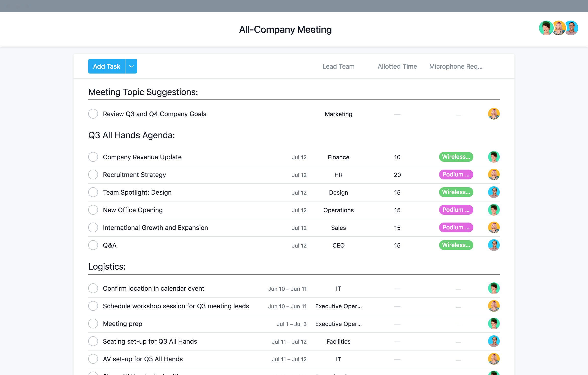
Task: Select avatar icon for Finance team lead
Action: coord(493,156)
